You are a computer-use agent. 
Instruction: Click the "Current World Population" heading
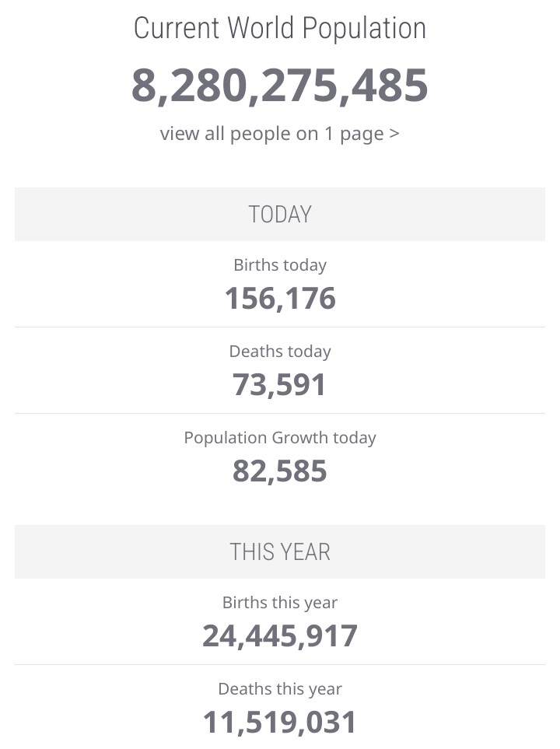[280, 29]
